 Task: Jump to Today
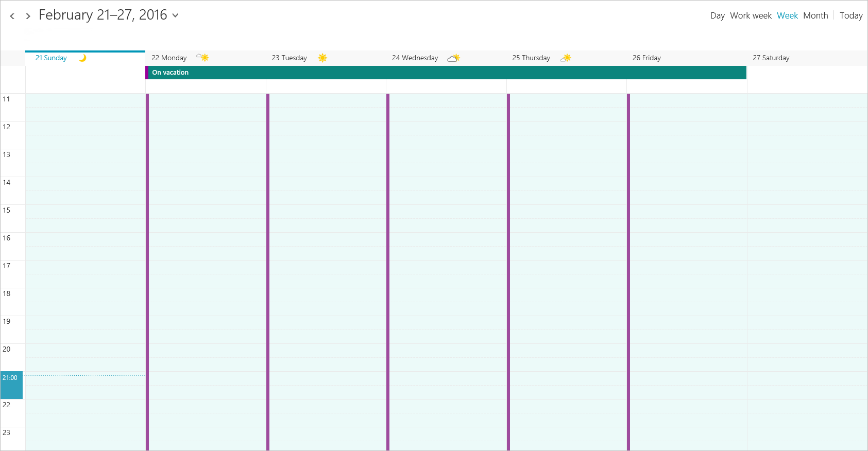(850, 15)
